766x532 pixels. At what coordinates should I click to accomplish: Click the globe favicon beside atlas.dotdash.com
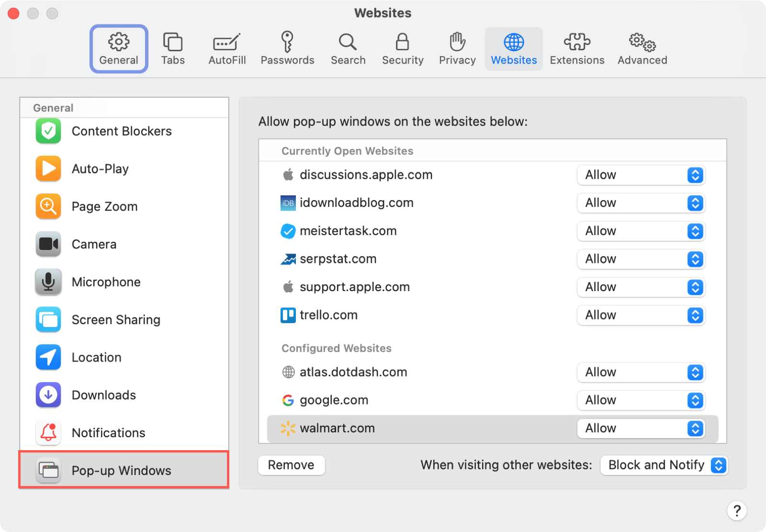click(288, 372)
